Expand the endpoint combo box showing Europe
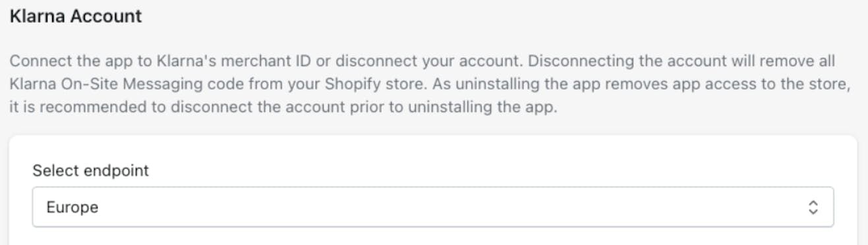This screenshot has height=245, width=868. point(433,207)
